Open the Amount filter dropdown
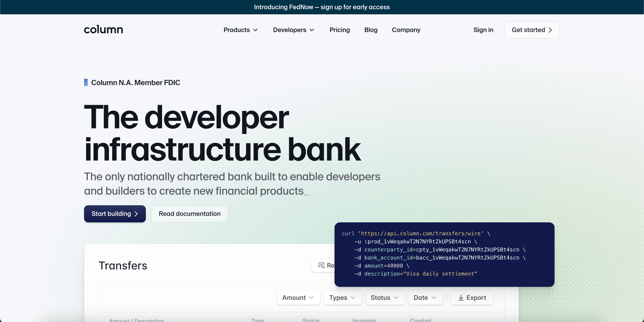The width and height of the screenshot is (644, 322). (298, 297)
